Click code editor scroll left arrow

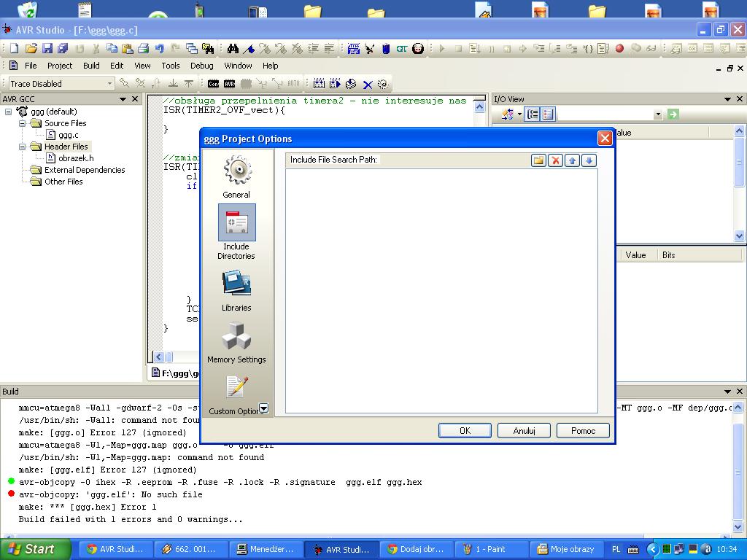[159, 357]
